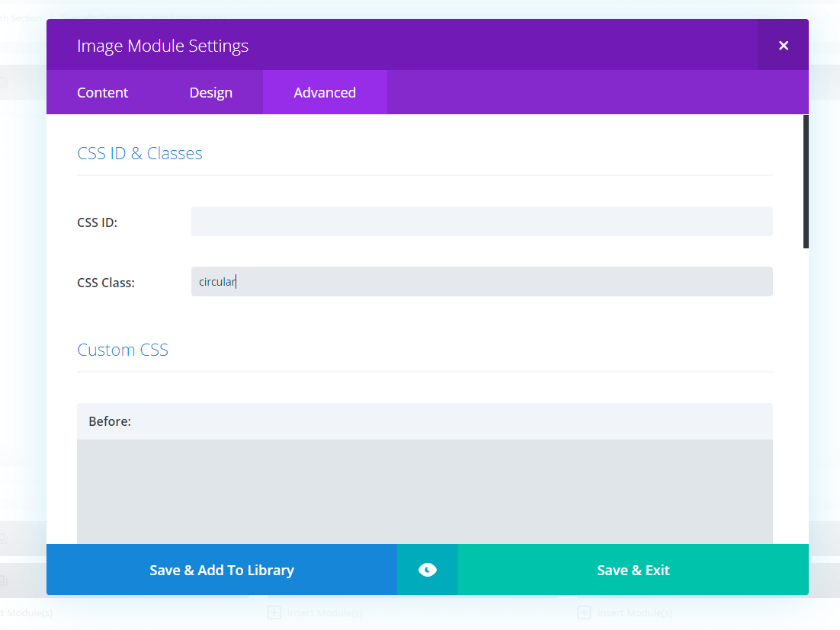Click into the CSS ID input field
840x630 pixels.
[482, 222]
